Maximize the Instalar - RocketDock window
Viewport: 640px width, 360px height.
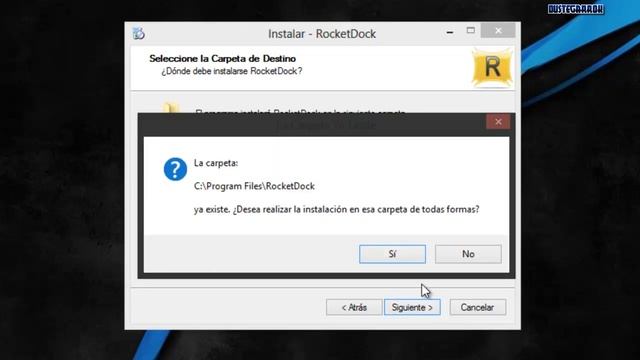(x=471, y=31)
